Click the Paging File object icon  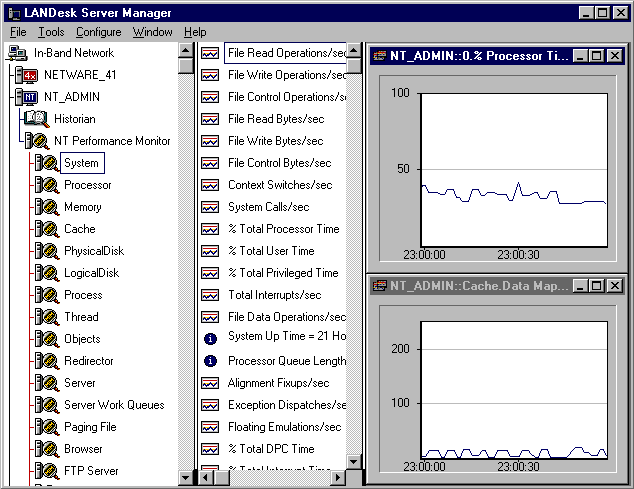pos(47,427)
